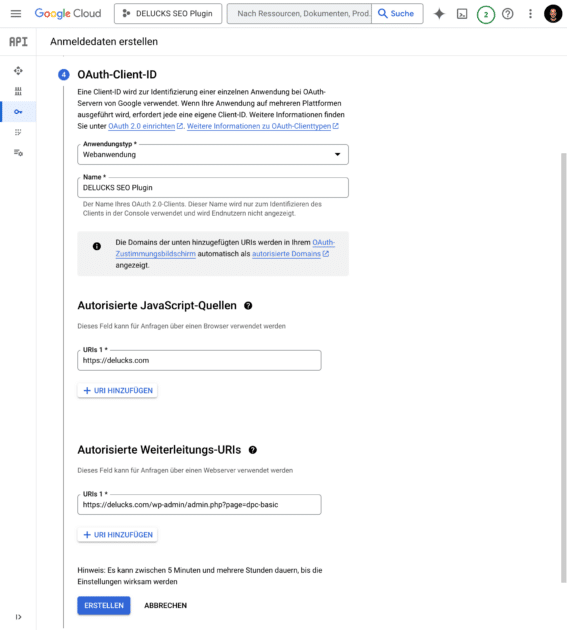Expand the collapsed side navigation

pos(18,617)
